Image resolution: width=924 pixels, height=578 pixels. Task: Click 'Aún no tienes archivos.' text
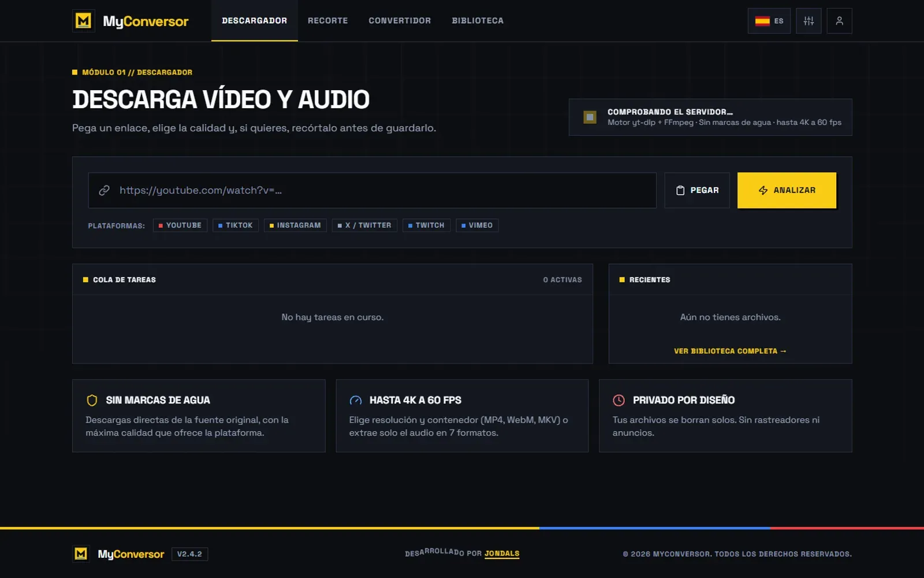pyautogui.click(x=730, y=317)
